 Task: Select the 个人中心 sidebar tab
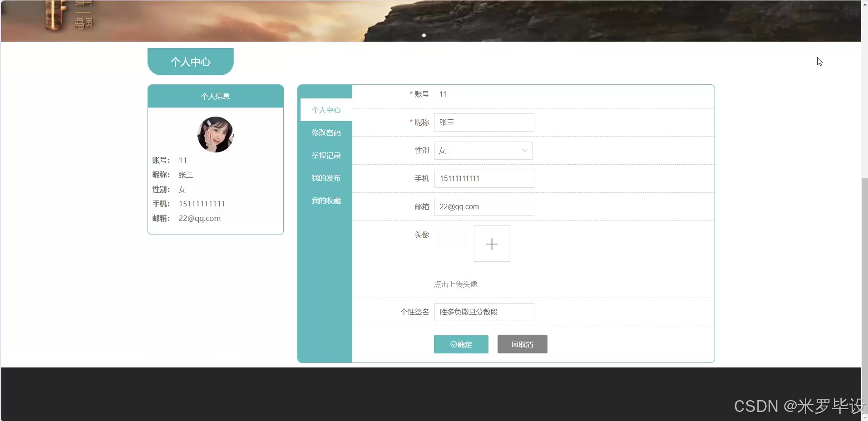[326, 110]
